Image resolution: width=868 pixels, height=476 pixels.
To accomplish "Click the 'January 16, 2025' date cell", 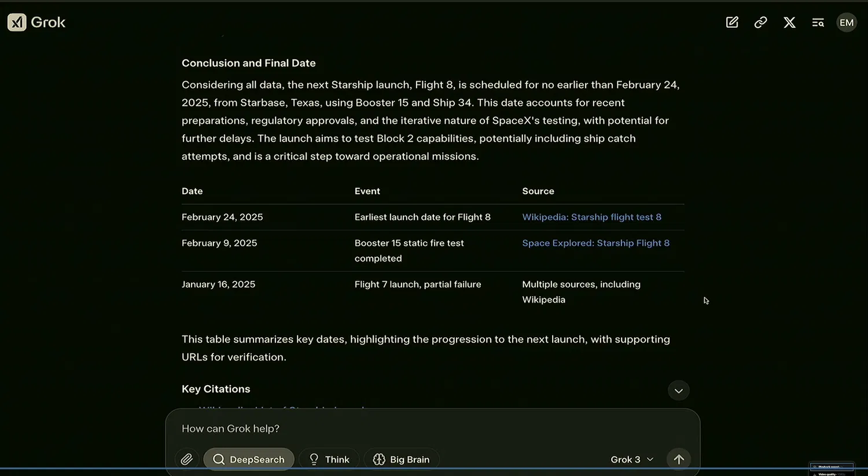I will pos(218,284).
